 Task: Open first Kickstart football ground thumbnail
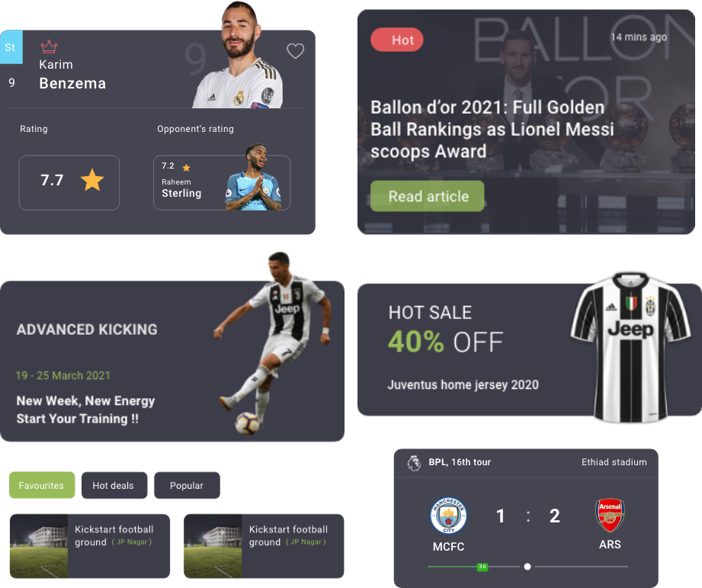point(39,546)
